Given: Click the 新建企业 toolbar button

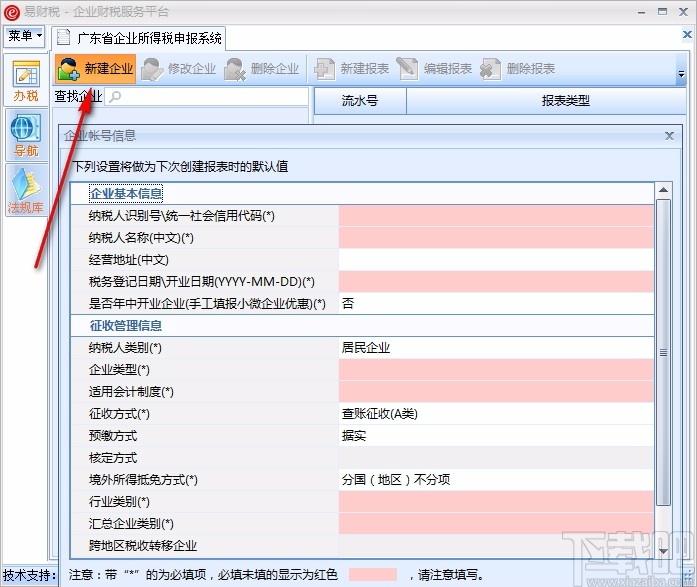Looking at the screenshot, I should [x=95, y=69].
